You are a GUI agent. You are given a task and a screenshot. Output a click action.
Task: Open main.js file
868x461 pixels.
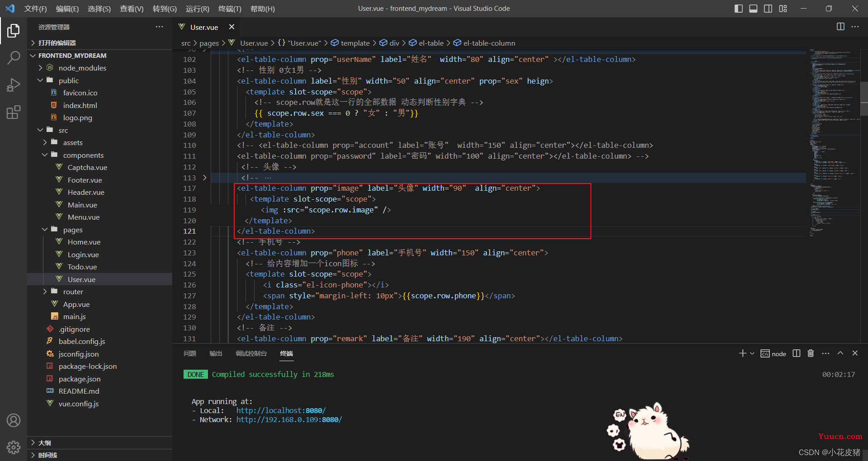point(99,316)
